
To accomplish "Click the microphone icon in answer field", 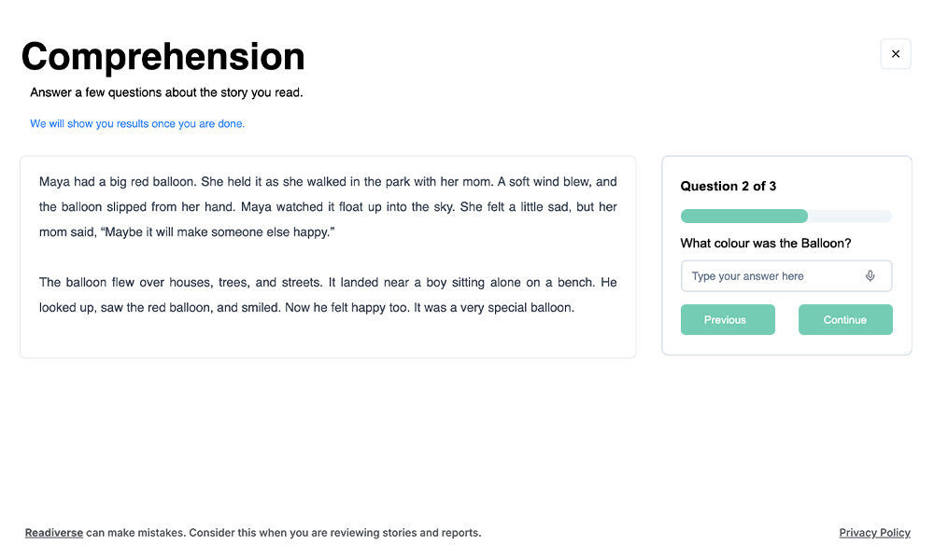I will click(870, 276).
